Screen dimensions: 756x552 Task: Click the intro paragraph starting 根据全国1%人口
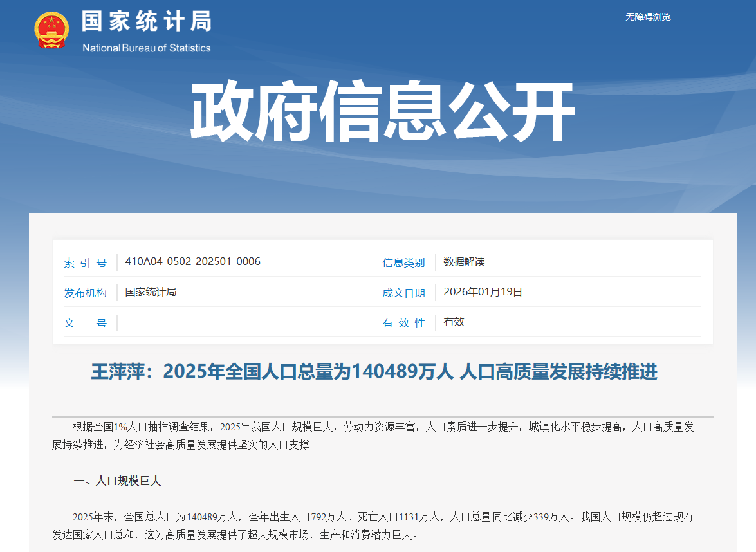coord(373,436)
